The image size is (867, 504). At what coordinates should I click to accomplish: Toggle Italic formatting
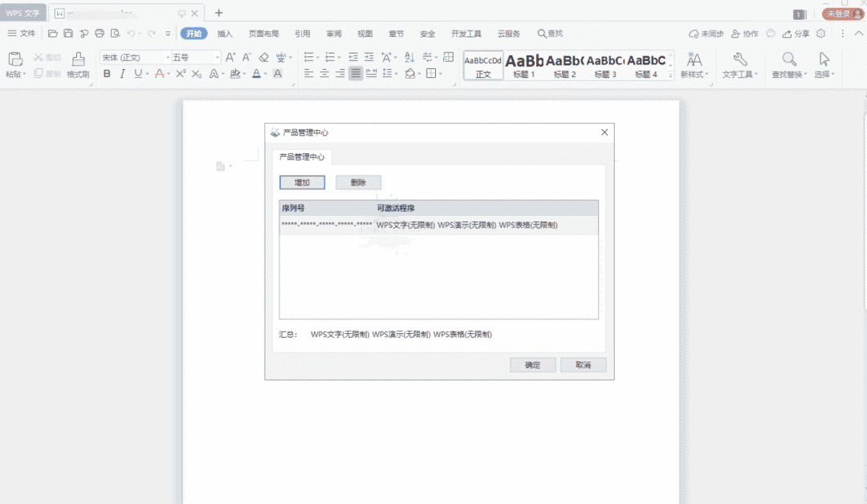tap(122, 74)
